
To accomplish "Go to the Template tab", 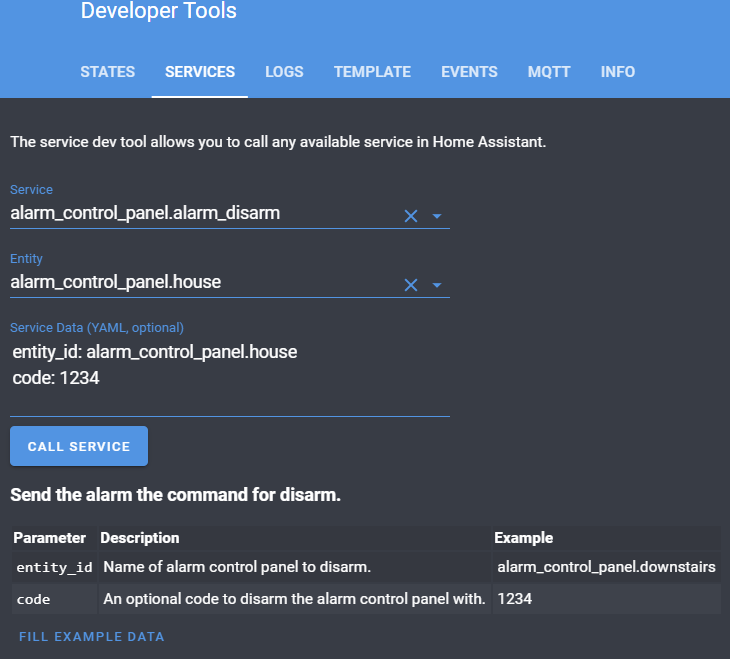I will (x=372, y=72).
